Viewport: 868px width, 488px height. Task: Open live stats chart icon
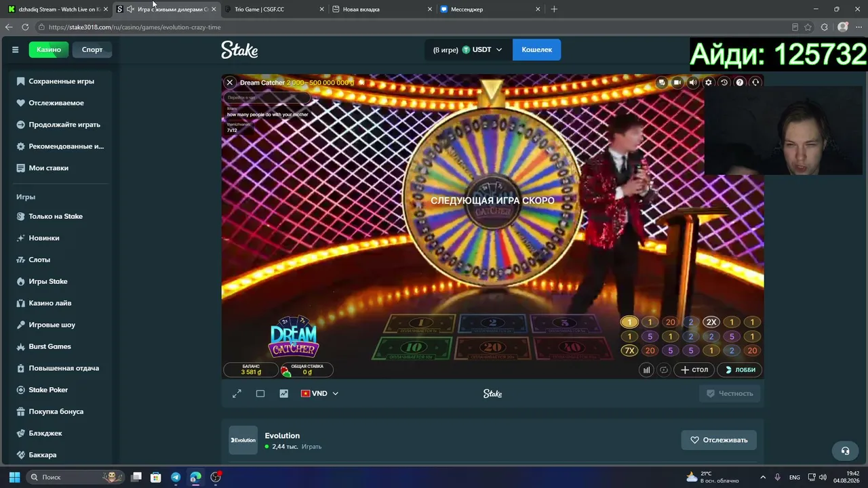pos(284,393)
